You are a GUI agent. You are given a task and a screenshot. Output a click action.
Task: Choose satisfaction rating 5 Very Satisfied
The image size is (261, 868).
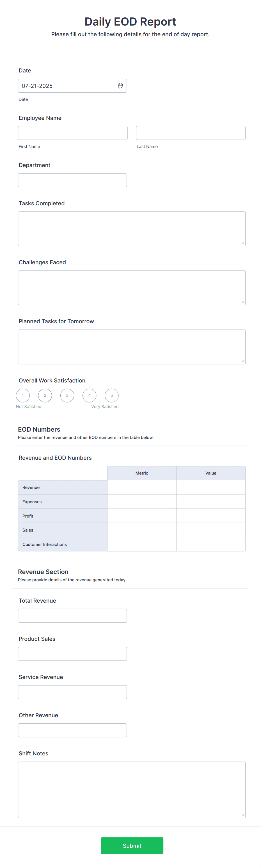111,395
